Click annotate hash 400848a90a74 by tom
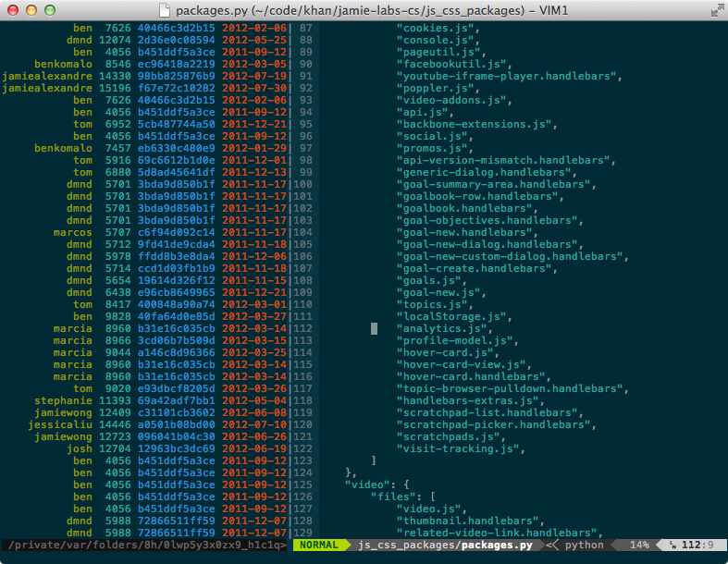The width and height of the screenshot is (728, 564). click(x=177, y=305)
